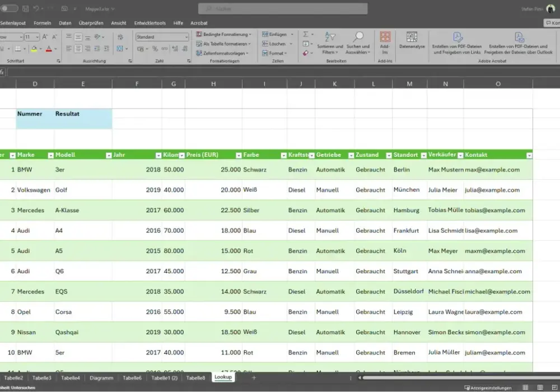The width and height of the screenshot is (560, 392).
Task: Open the Marke column filter dropdown
Action: pos(50,155)
